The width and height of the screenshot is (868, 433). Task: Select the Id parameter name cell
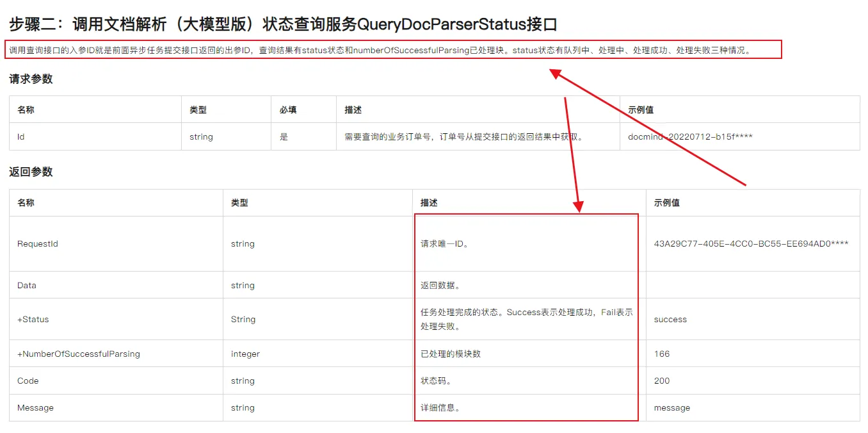[x=21, y=136]
